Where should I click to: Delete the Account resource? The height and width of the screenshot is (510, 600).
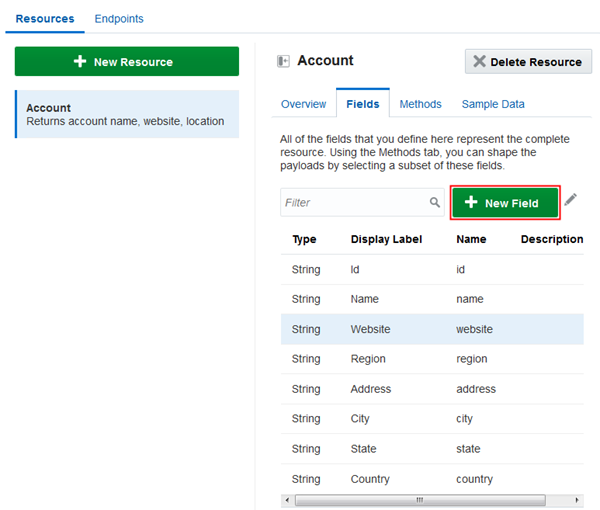pos(528,62)
